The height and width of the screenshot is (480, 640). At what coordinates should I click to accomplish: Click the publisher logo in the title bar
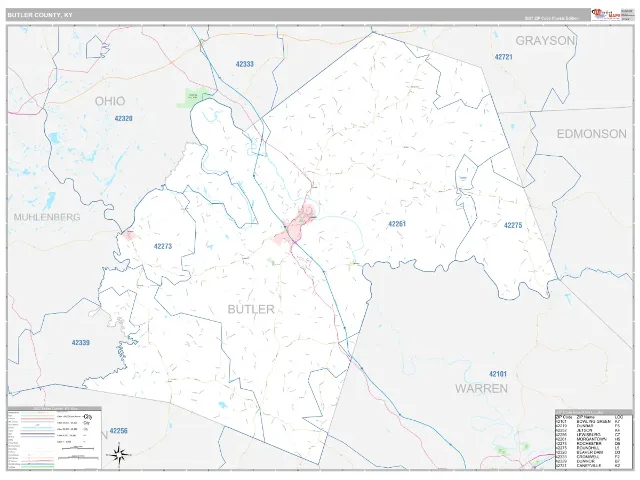pos(606,14)
